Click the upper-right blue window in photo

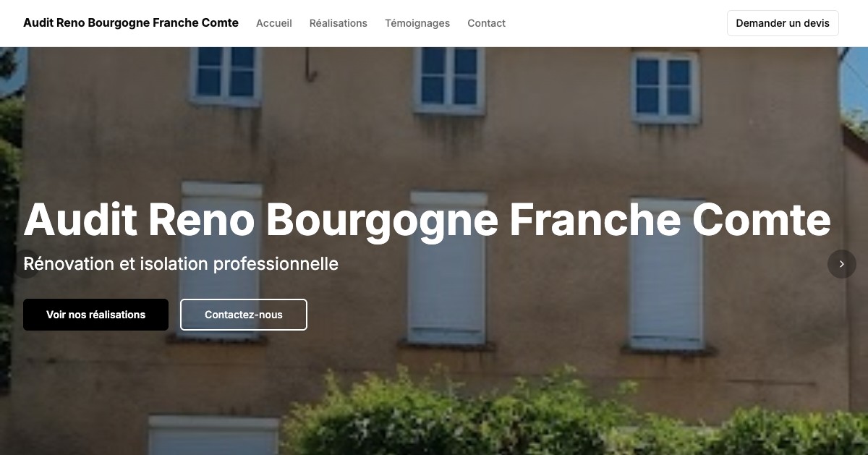664,85
